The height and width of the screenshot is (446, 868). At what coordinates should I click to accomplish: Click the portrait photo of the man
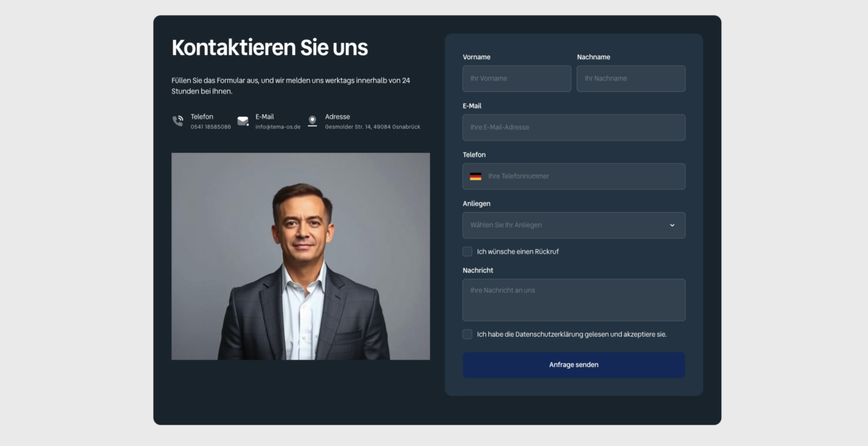pyautogui.click(x=301, y=256)
